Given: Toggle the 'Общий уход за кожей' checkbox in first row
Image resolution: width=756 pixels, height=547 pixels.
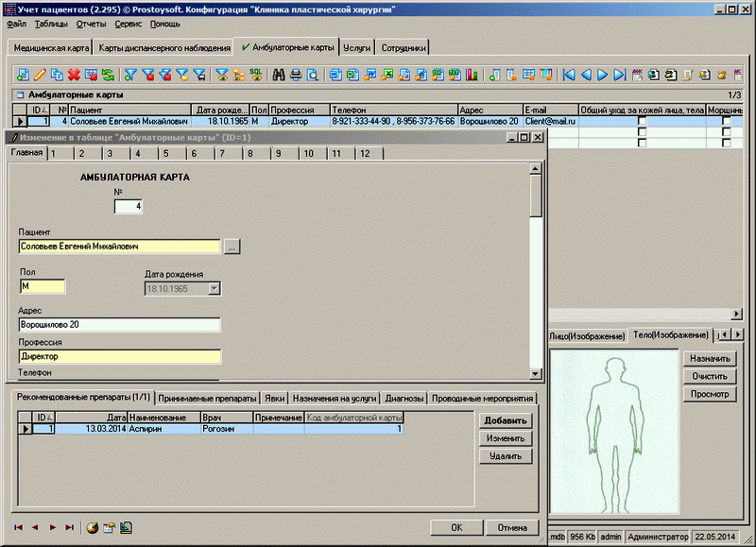Looking at the screenshot, I should 643,122.
